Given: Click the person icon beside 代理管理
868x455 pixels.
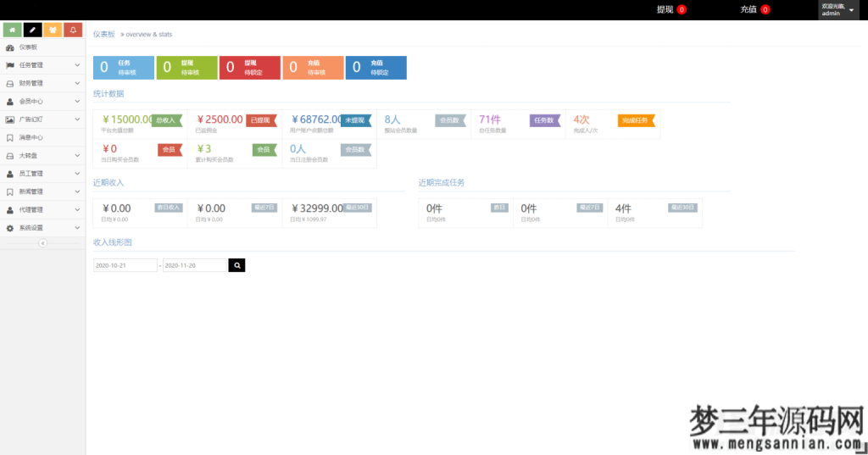Looking at the screenshot, I should [10, 210].
